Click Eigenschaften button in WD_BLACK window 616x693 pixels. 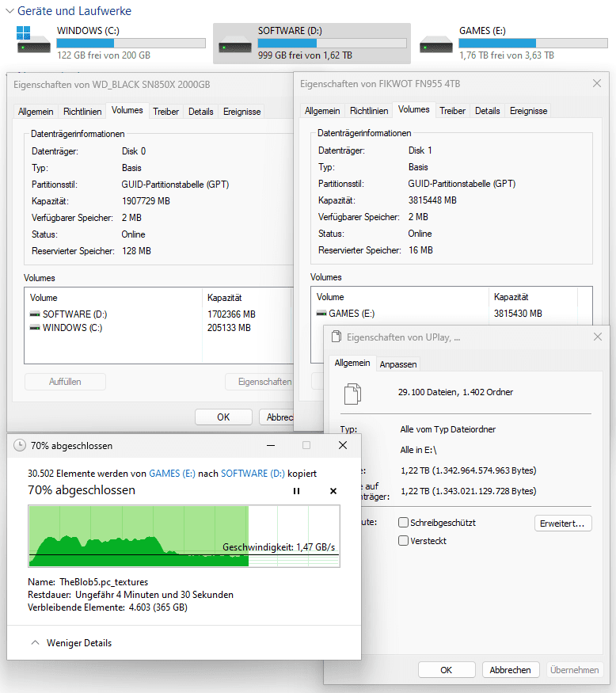point(260,382)
